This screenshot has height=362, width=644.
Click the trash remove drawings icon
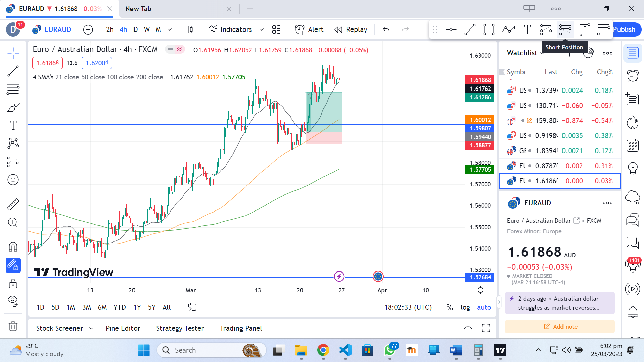coord(13,326)
